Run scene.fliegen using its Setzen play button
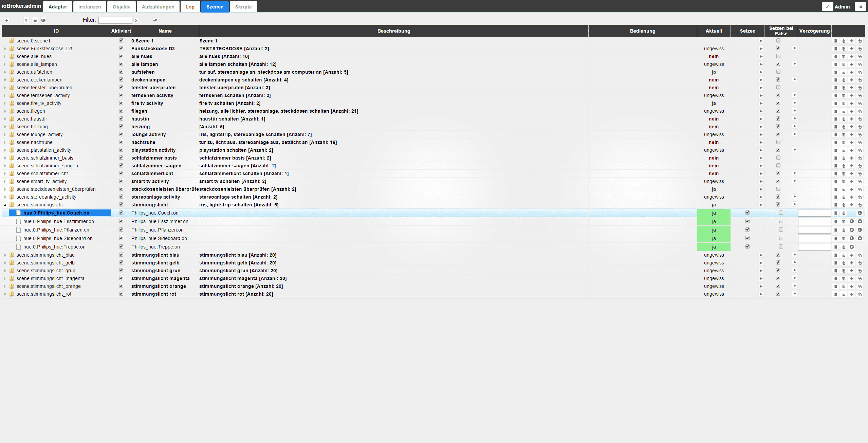The height and width of the screenshot is (443, 868). pyautogui.click(x=761, y=111)
